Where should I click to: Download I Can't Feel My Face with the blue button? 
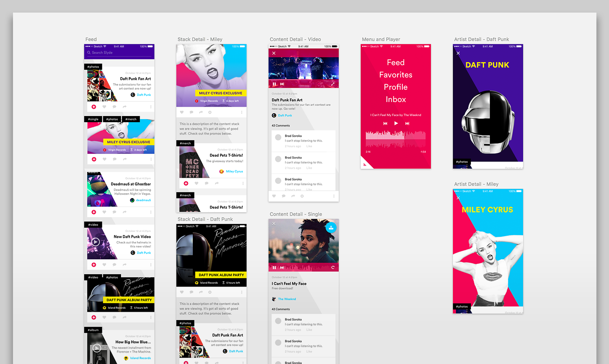coord(331,228)
